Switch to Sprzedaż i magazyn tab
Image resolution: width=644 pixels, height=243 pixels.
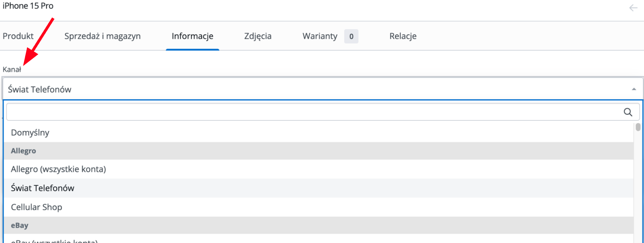tap(103, 36)
